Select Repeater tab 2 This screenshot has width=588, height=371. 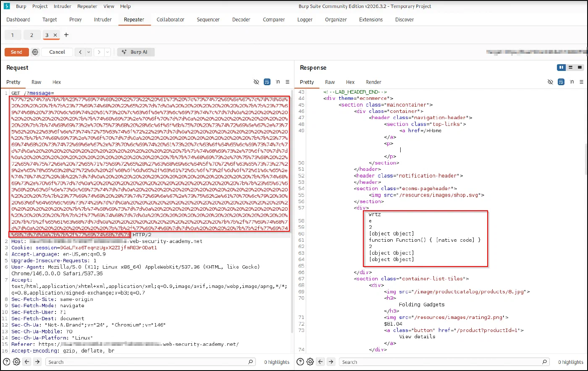coord(31,35)
